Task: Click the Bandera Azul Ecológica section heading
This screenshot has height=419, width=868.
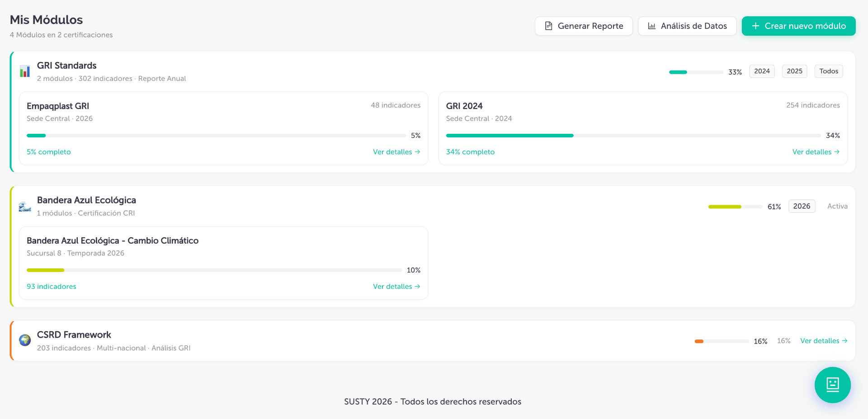Action: click(x=86, y=200)
